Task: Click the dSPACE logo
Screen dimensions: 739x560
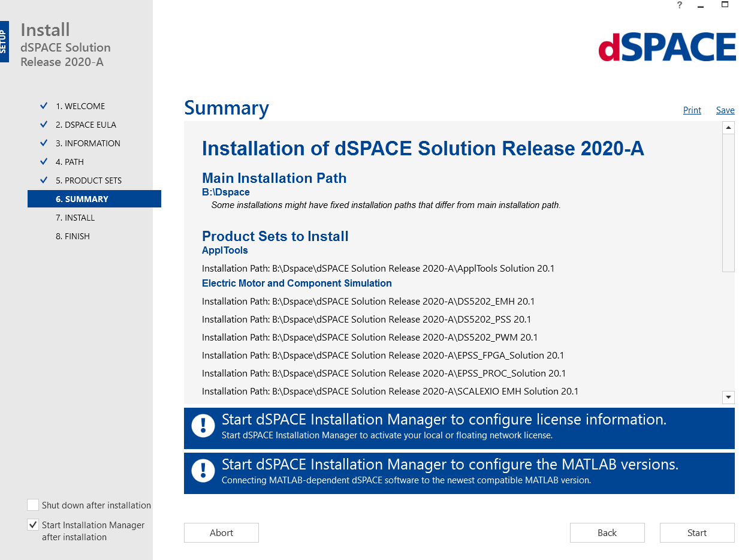Action: [x=667, y=47]
